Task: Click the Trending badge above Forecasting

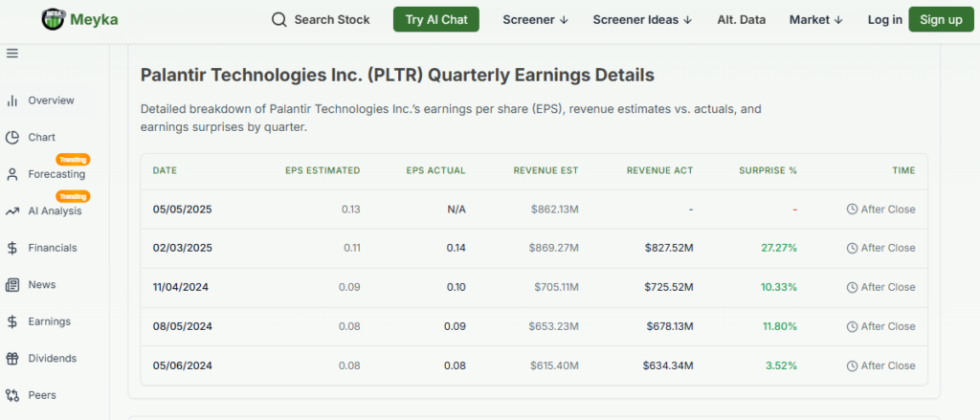Action: [74, 160]
